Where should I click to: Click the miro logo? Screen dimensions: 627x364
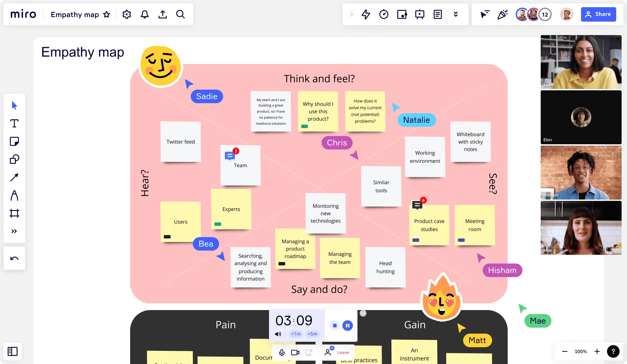pyautogui.click(x=23, y=14)
